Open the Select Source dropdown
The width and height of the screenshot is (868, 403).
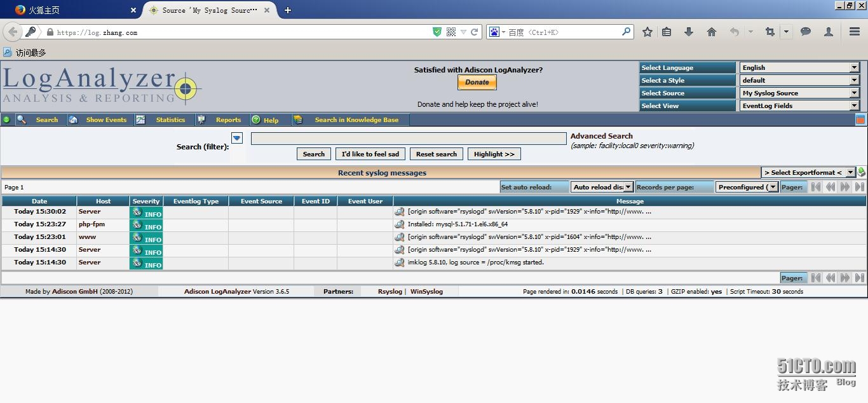799,93
